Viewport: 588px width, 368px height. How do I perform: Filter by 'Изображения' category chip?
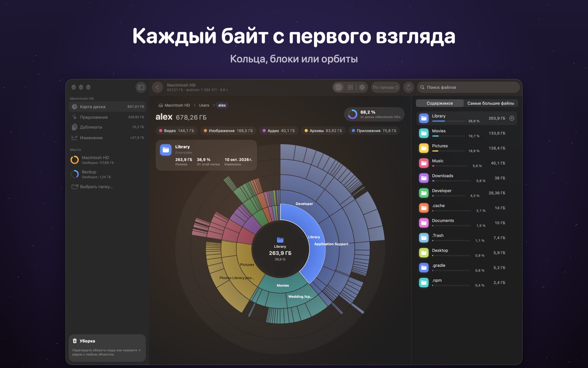(228, 131)
